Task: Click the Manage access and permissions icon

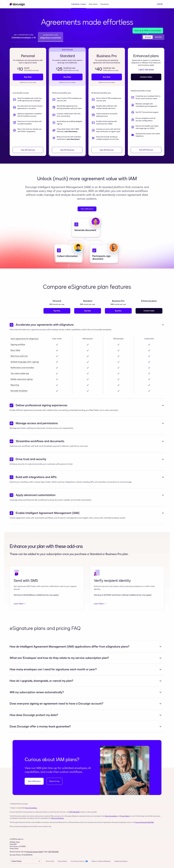Action: pyautogui.click(x=11, y=423)
